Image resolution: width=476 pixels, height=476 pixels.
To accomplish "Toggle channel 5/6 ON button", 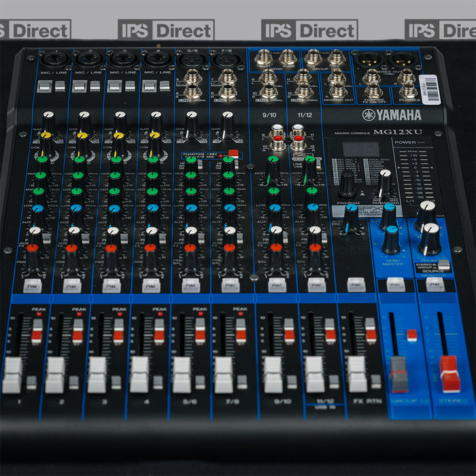I will tap(191, 286).
